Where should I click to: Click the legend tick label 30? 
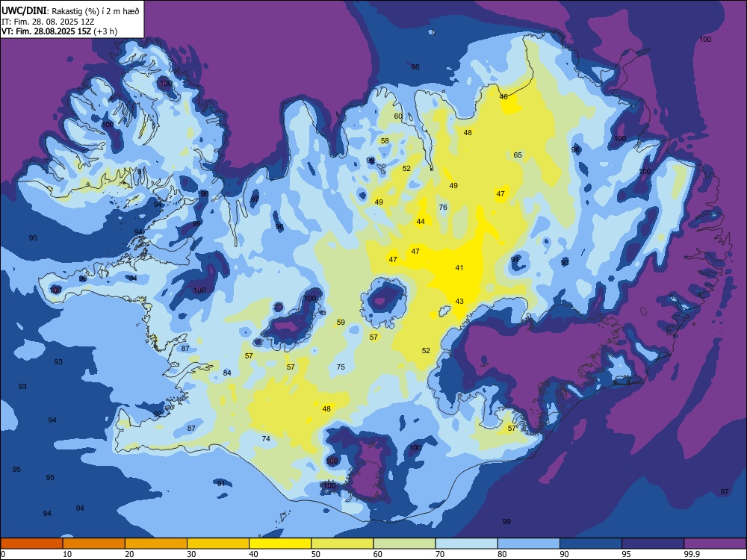click(x=191, y=554)
